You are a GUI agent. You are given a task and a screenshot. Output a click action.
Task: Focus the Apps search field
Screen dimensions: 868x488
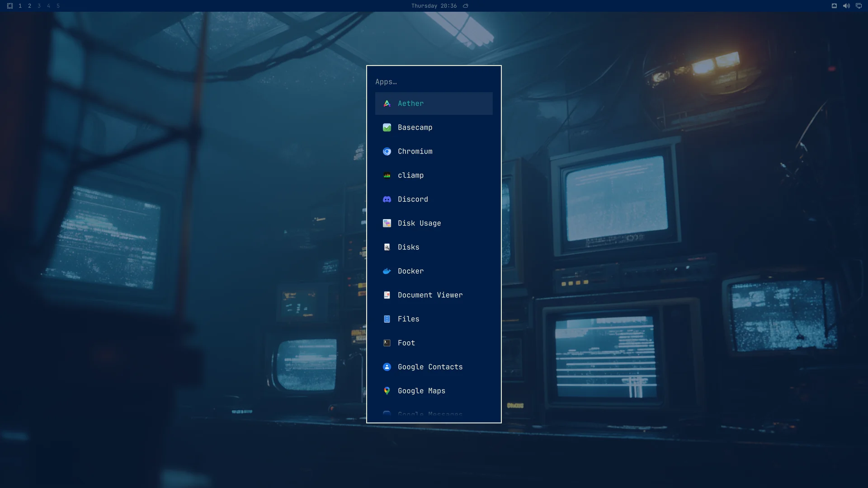click(434, 82)
